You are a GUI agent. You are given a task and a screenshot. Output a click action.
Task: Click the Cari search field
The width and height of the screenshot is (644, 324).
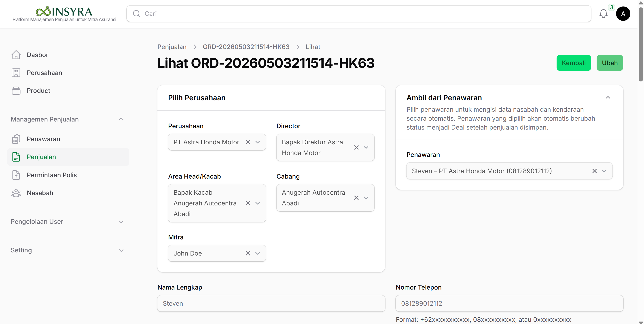coord(359,14)
